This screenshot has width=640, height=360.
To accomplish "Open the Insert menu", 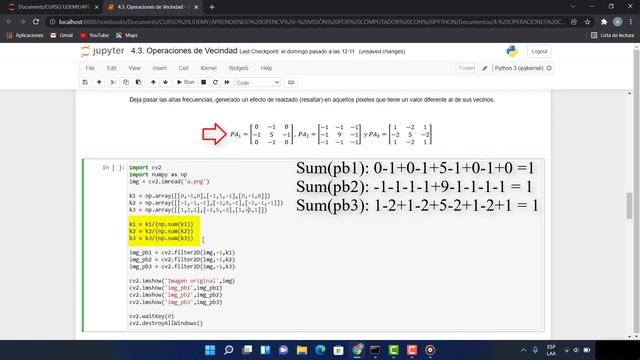I will [160, 68].
